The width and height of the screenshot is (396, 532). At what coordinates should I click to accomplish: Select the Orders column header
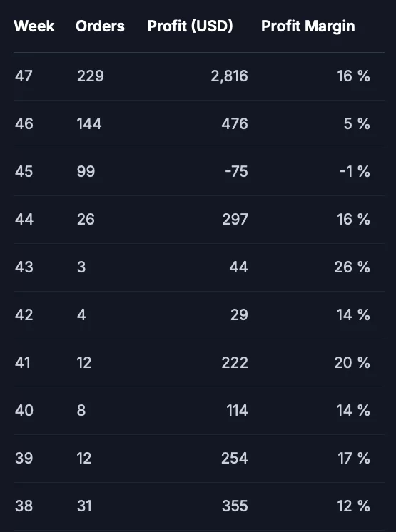pos(100,26)
